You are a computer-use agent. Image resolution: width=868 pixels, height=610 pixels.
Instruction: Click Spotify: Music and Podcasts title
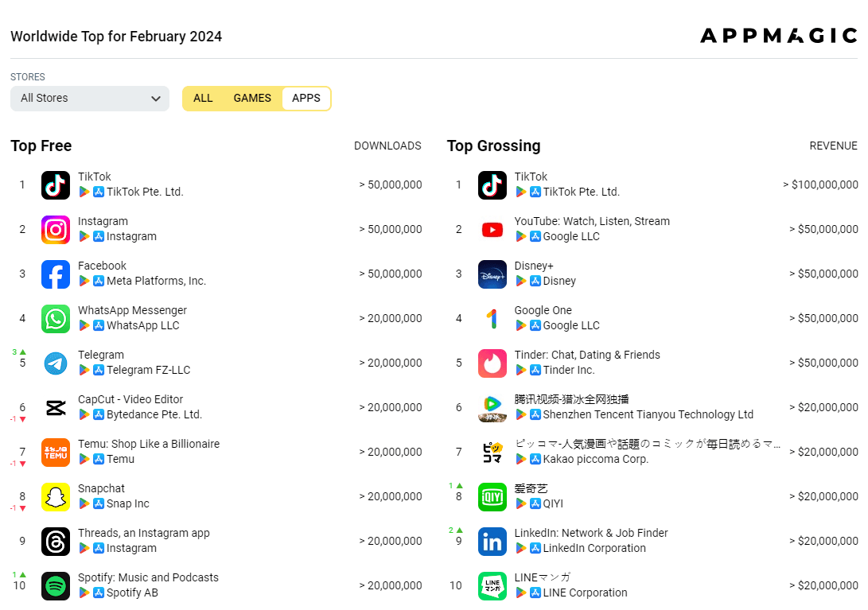148,577
